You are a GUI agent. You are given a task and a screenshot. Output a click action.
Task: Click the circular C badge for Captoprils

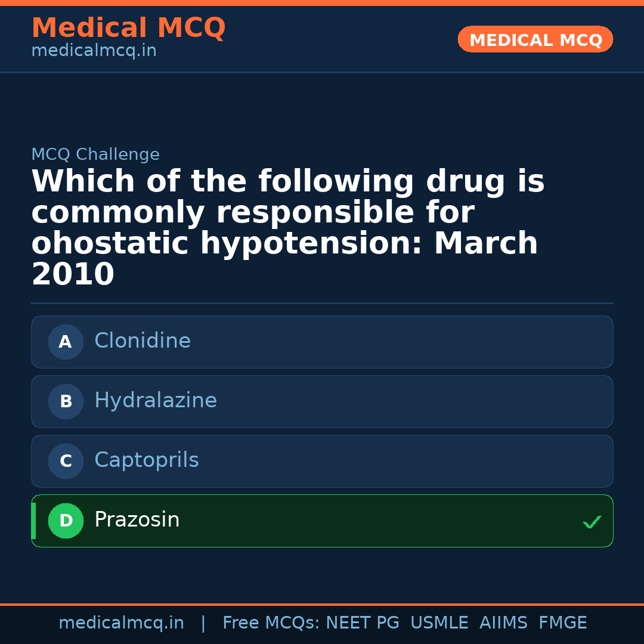point(66,461)
